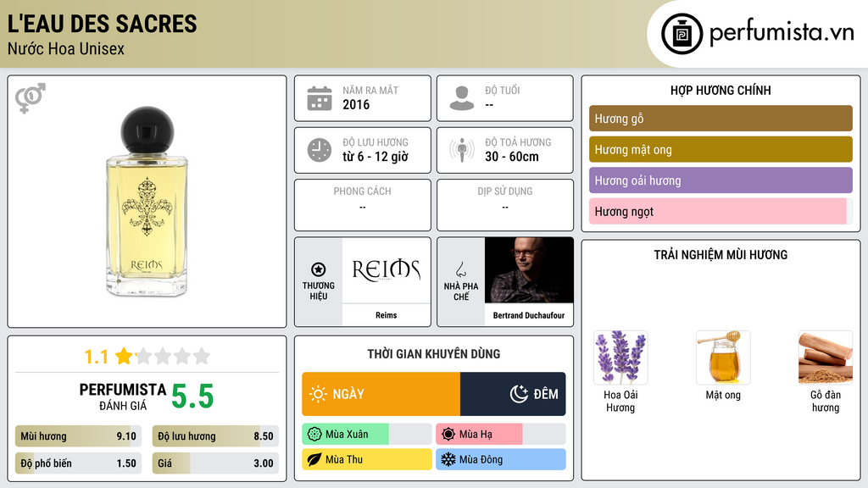Image resolution: width=868 pixels, height=488 pixels.
Task: Select the Mật ong honey jar image
Action: point(723,358)
